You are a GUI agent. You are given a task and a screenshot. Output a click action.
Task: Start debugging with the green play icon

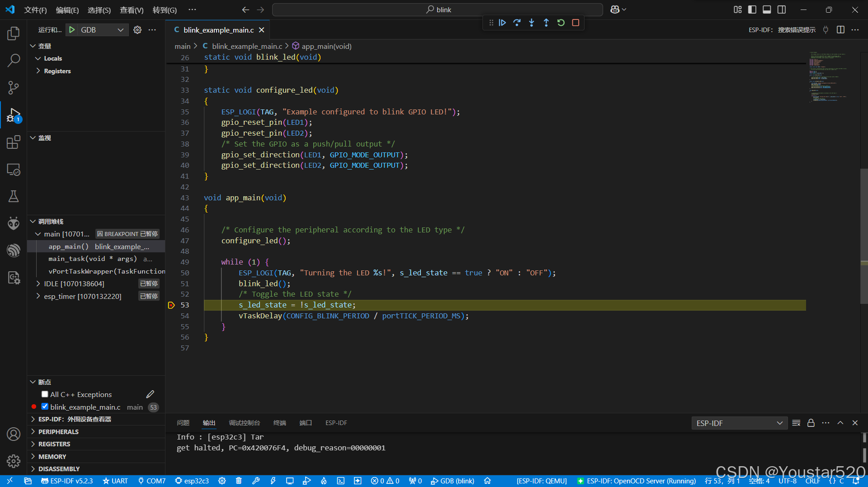(72, 30)
